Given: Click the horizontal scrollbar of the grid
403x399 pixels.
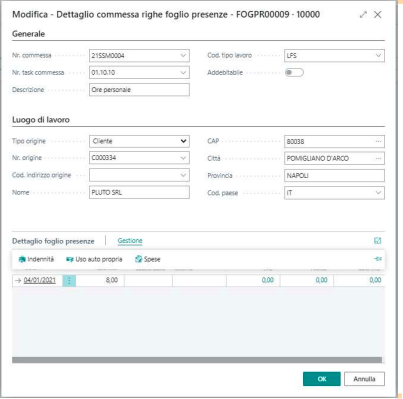Looking at the screenshot, I should pyautogui.click(x=197, y=360).
